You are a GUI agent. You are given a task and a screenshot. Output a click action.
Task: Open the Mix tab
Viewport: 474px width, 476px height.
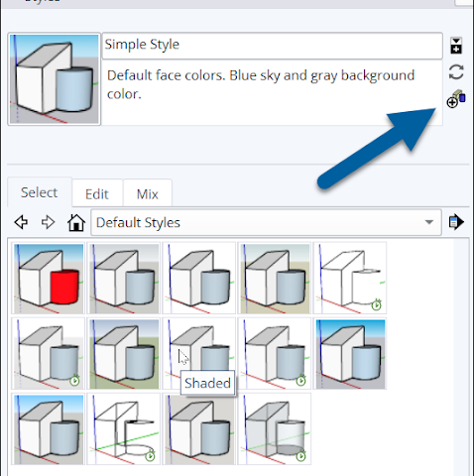[x=148, y=194]
